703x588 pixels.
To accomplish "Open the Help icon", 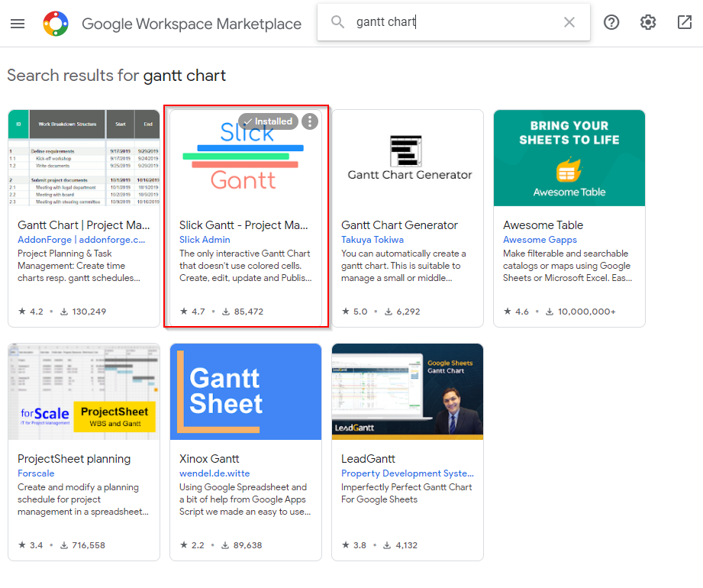I will pyautogui.click(x=611, y=22).
